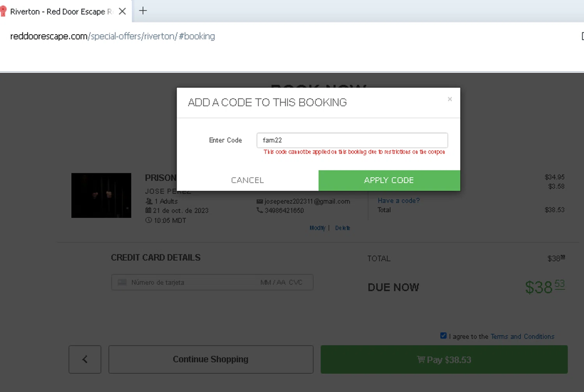Click the Prison room thumbnail image
Viewport: 584px width, 392px height.
(101, 195)
